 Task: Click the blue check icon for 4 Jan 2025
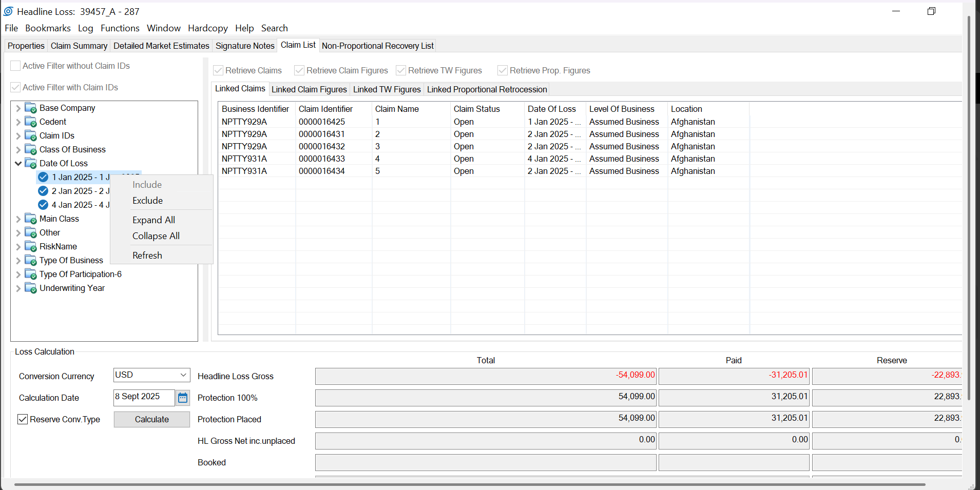pos(44,205)
